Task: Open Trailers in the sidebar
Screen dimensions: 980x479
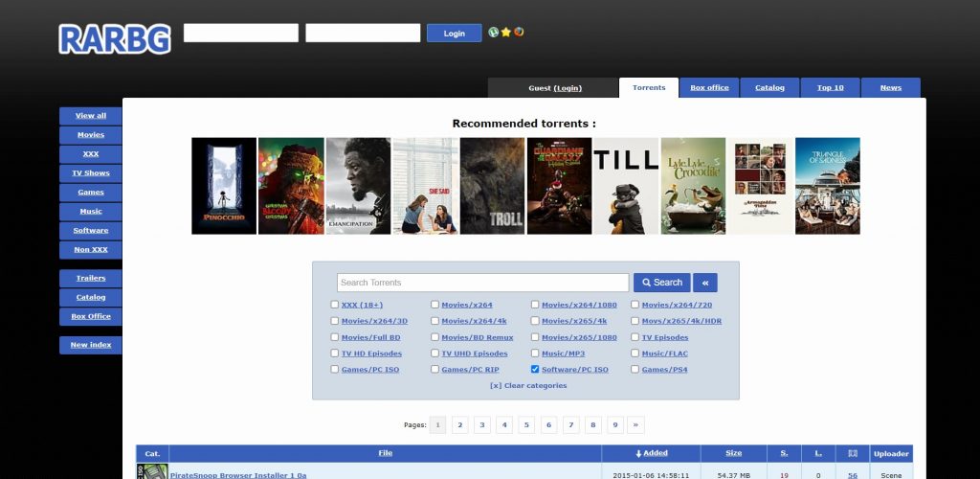Action: tap(91, 278)
